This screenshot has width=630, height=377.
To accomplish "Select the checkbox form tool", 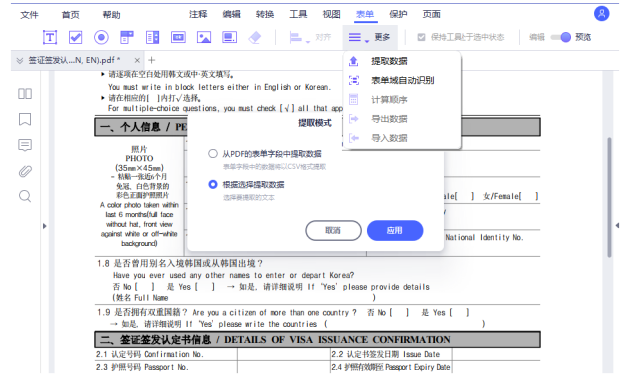I will (x=76, y=37).
